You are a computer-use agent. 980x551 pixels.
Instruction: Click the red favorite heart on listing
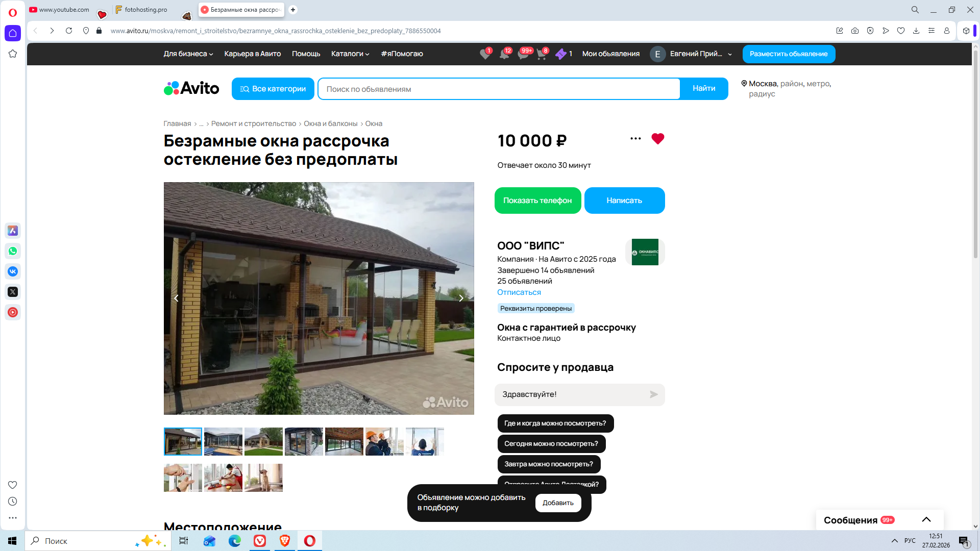click(657, 139)
